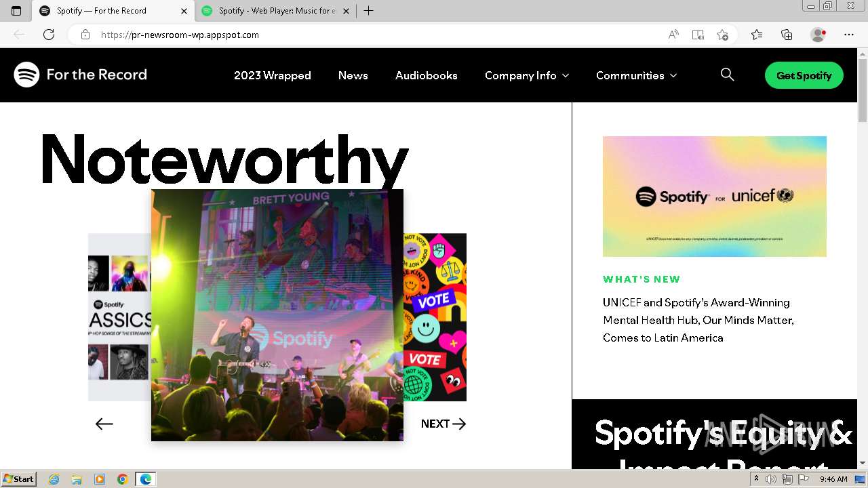Close the Spotify Web Player tab
The width and height of the screenshot is (868, 488).
point(347,11)
